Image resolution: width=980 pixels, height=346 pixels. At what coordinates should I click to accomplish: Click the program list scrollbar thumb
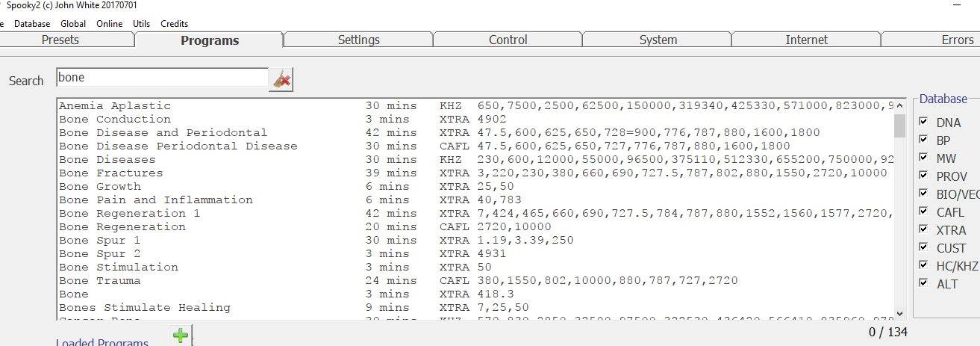click(899, 126)
